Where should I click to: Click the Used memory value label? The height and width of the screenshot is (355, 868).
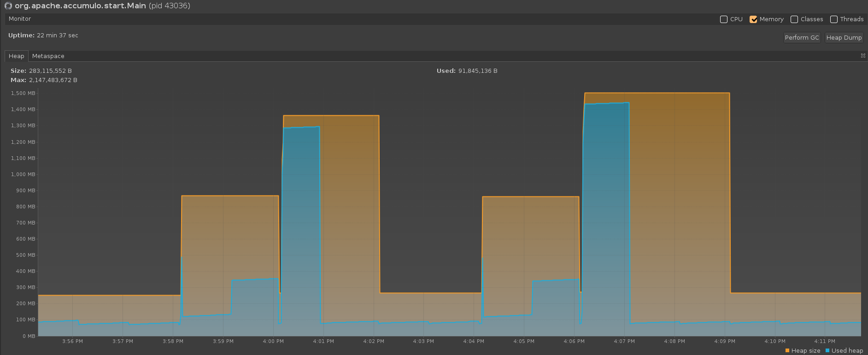click(477, 71)
